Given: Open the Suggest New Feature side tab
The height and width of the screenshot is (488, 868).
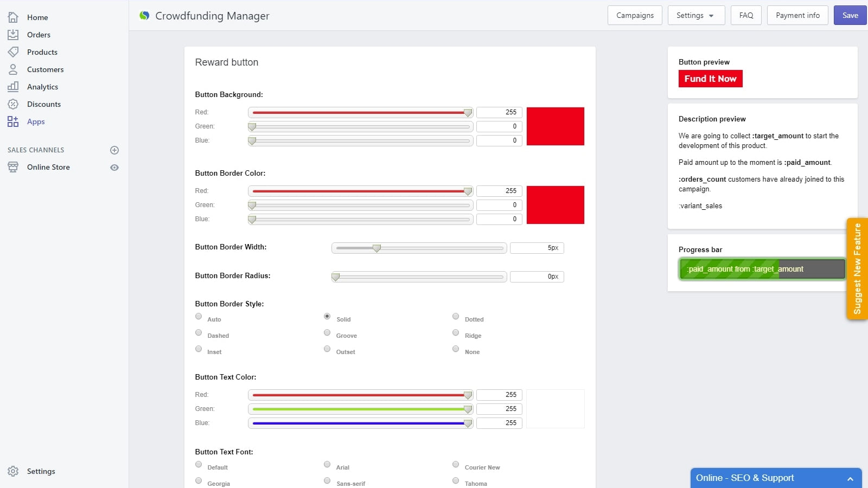Looking at the screenshot, I should tap(857, 269).
